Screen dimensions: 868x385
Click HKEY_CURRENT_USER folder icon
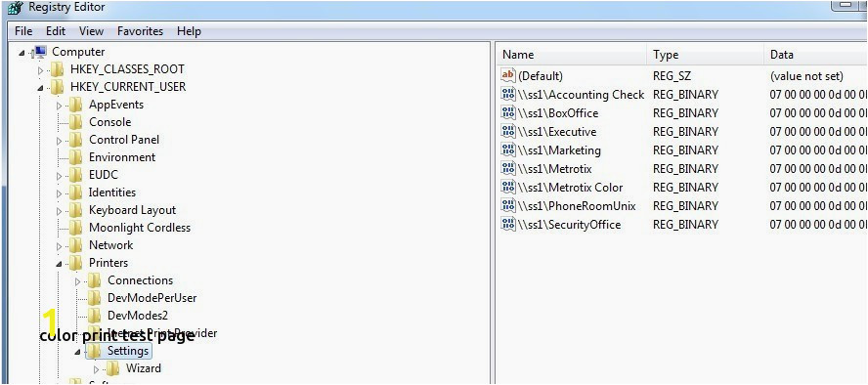pyautogui.click(x=58, y=87)
